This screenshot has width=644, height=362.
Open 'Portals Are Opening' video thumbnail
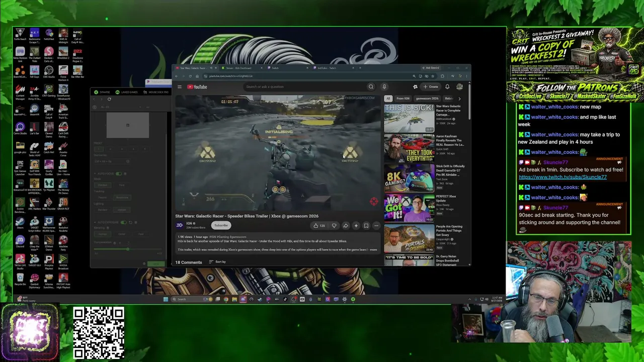tap(409, 239)
